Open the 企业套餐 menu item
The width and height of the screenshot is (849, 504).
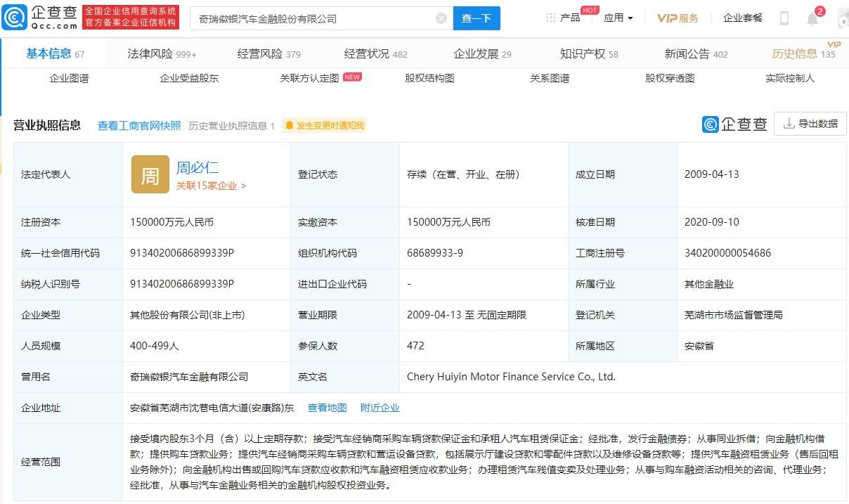coord(743,17)
